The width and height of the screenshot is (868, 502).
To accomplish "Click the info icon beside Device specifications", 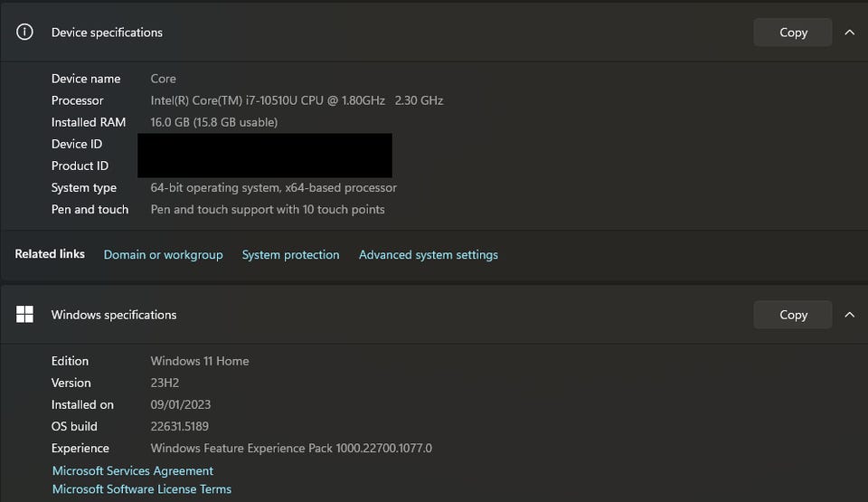I will tap(25, 32).
